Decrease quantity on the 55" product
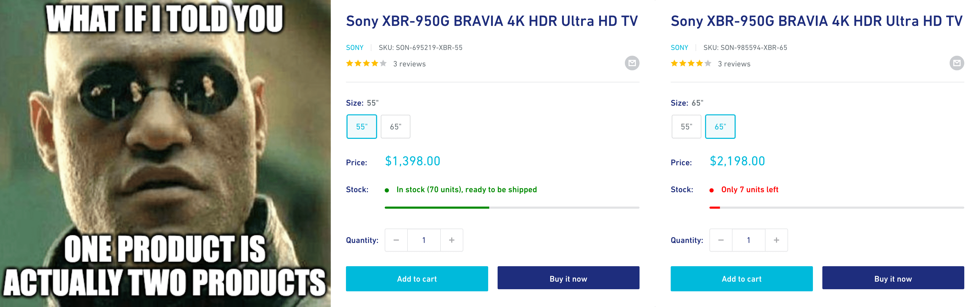This screenshot has width=980, height=307. tap(396, 240)
